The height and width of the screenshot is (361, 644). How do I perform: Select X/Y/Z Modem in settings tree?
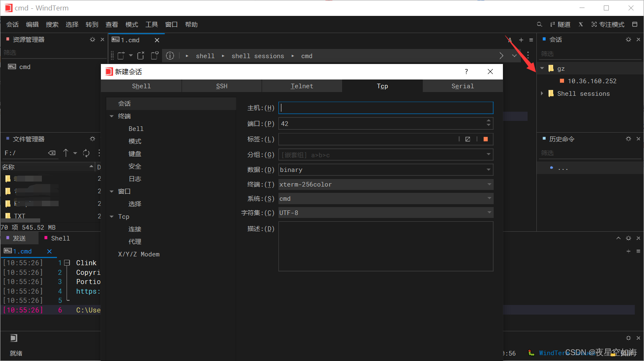coord(139,254)
